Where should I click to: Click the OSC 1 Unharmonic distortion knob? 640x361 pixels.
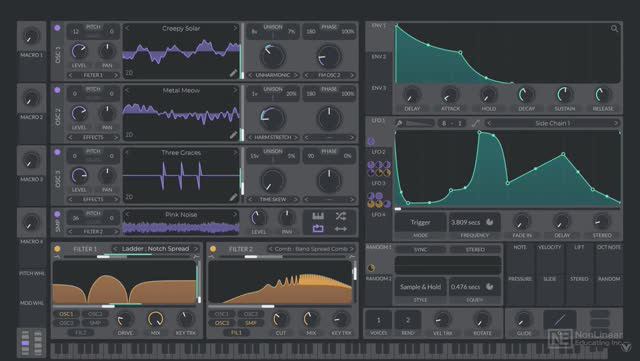click(x=273, y=56)
